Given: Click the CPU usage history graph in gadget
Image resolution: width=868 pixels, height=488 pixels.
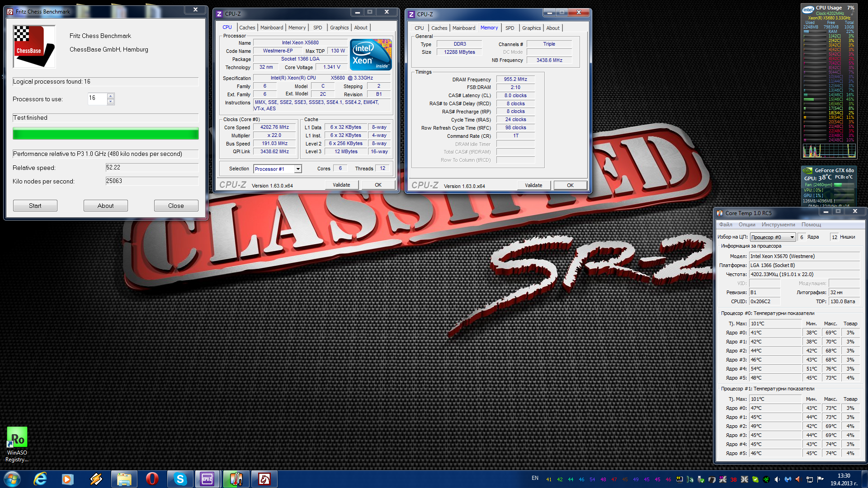Looking at the screenshot, I should [829, 150].
